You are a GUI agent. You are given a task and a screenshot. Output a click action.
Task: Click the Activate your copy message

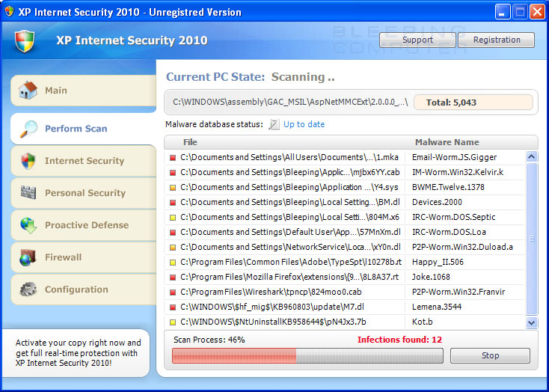tap(78, 353)
